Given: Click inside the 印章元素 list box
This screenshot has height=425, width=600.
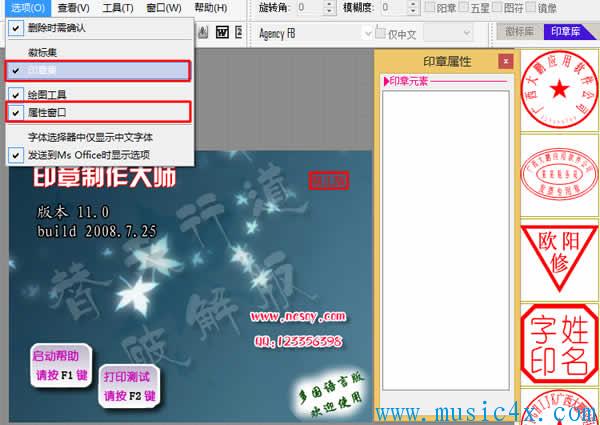Looking at the screenshot, I should (x=446, y=240).
